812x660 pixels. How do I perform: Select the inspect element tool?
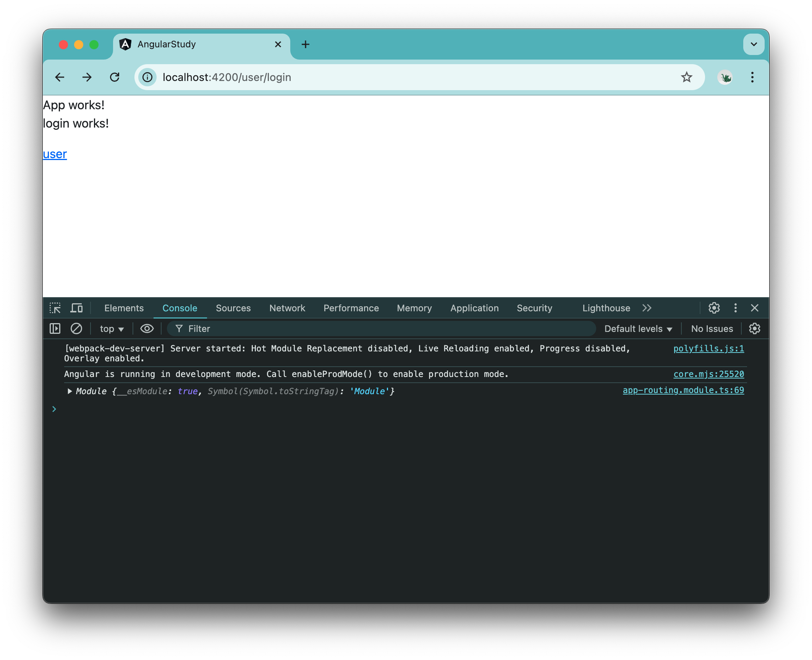[x=55, y=308]
